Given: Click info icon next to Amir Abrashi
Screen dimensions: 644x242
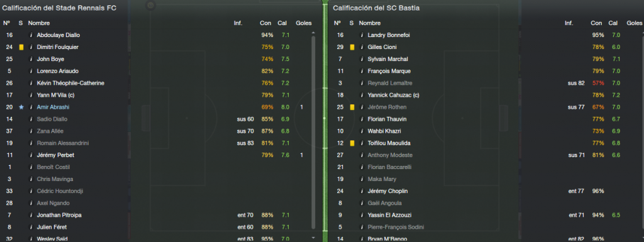Looking at the screenshot, I should [x=31, y=107].
